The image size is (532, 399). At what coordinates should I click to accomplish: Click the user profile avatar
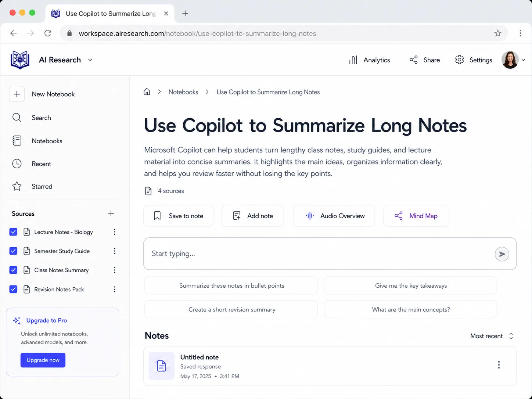tap(510, 60)
